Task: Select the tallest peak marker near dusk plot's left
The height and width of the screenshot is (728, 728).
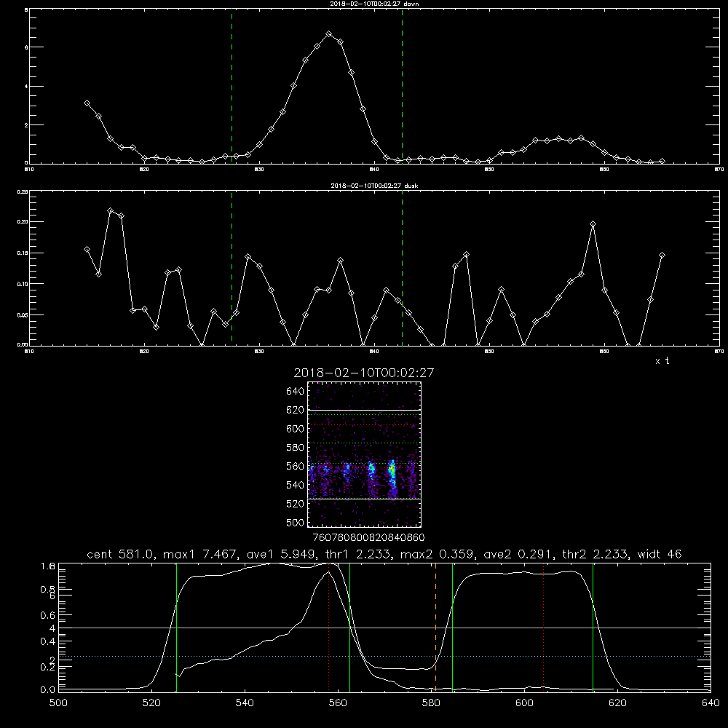Action: click(110, 211)
